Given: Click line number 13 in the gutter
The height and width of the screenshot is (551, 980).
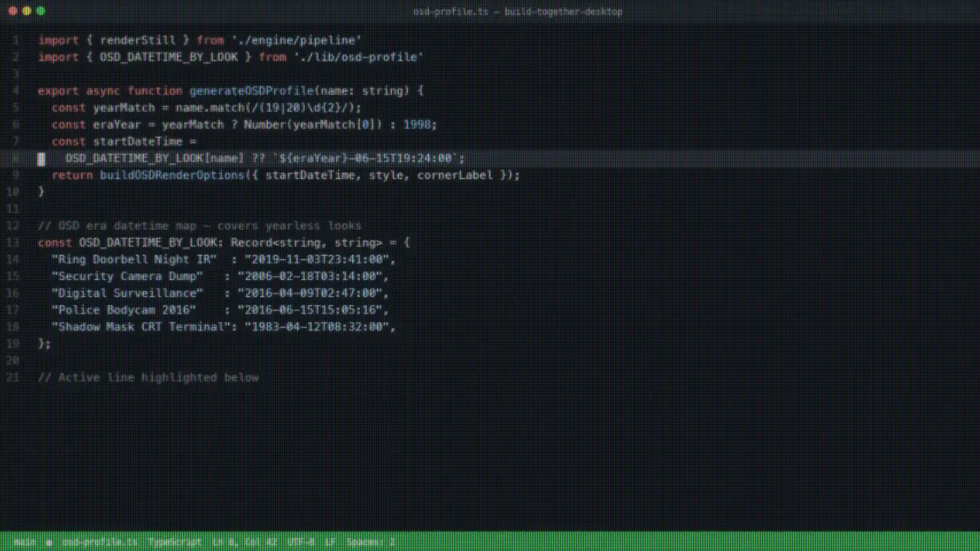Looking at the screenshot, I should point(12,242).
